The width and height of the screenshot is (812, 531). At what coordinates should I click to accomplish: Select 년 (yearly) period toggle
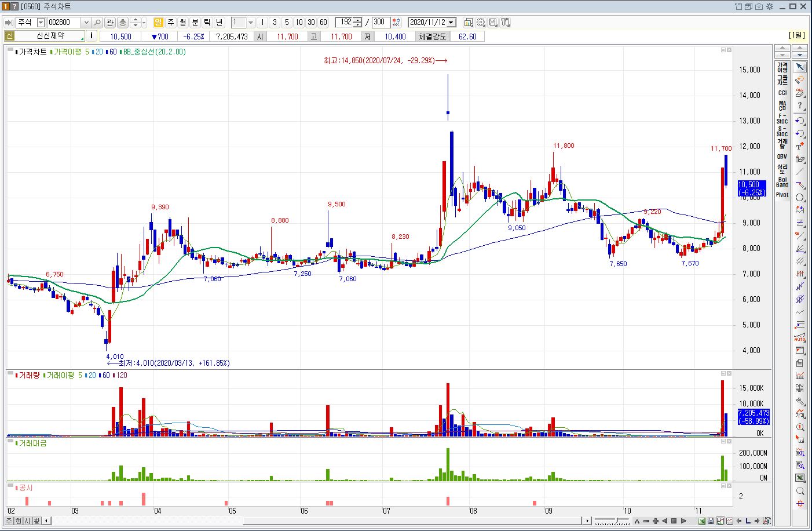(219, 22)
